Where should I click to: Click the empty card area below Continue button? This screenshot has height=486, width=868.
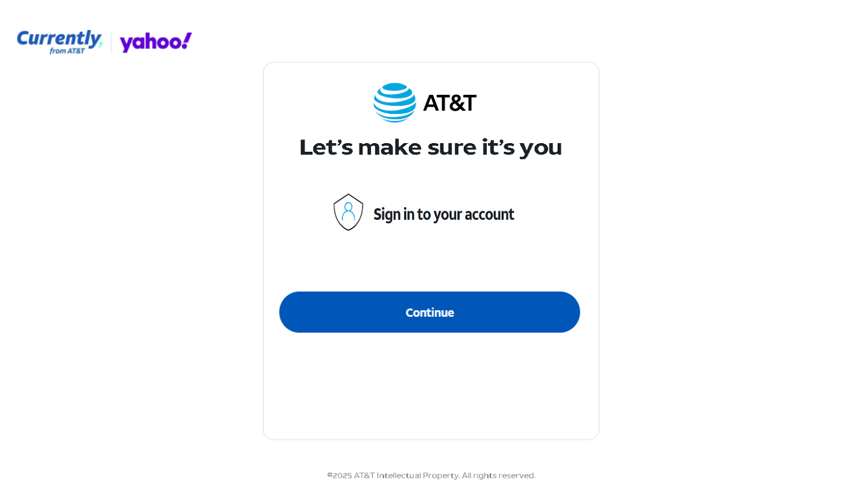click(431, 385)
